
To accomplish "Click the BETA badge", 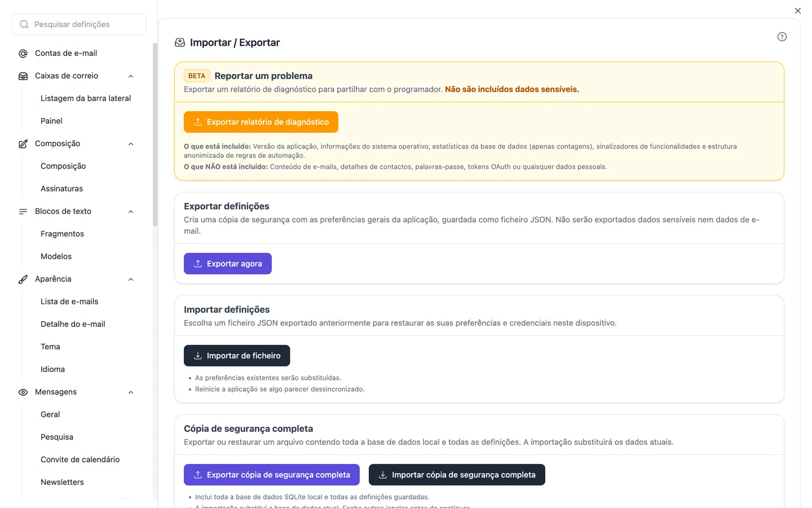I will (197, 76).
